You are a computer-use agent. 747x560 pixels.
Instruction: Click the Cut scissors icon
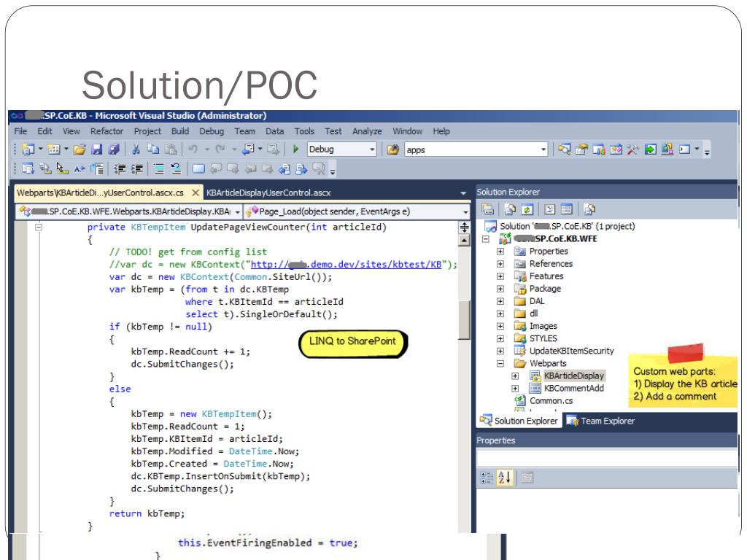136,149
